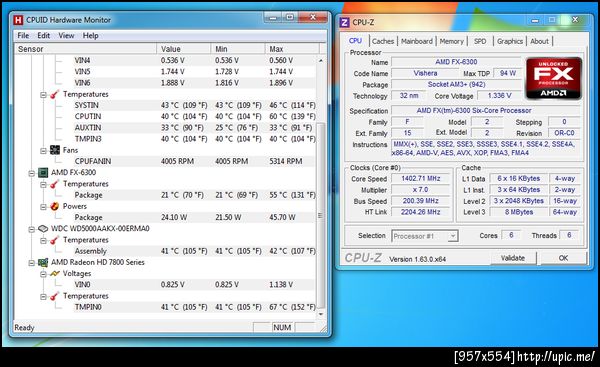Viewport: 600px width, 367px height.
Task: Click the Sensor column header
Action: [x=85, y=49]
